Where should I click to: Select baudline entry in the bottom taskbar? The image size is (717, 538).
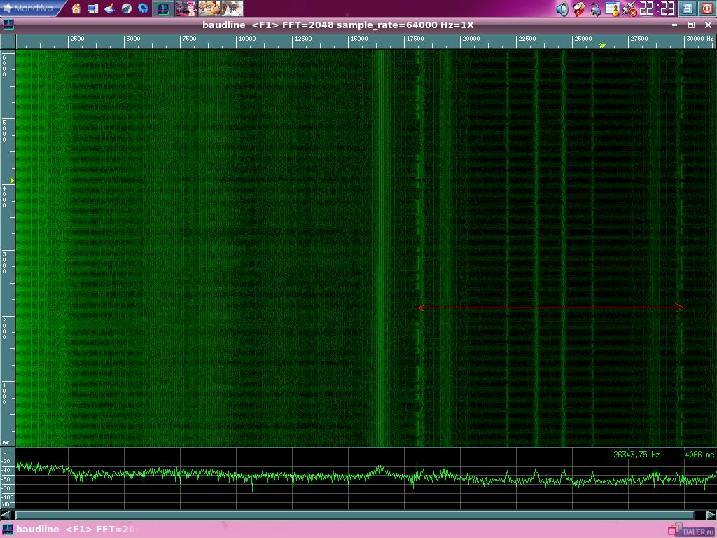pyautogui.click(x=69, y=529)
